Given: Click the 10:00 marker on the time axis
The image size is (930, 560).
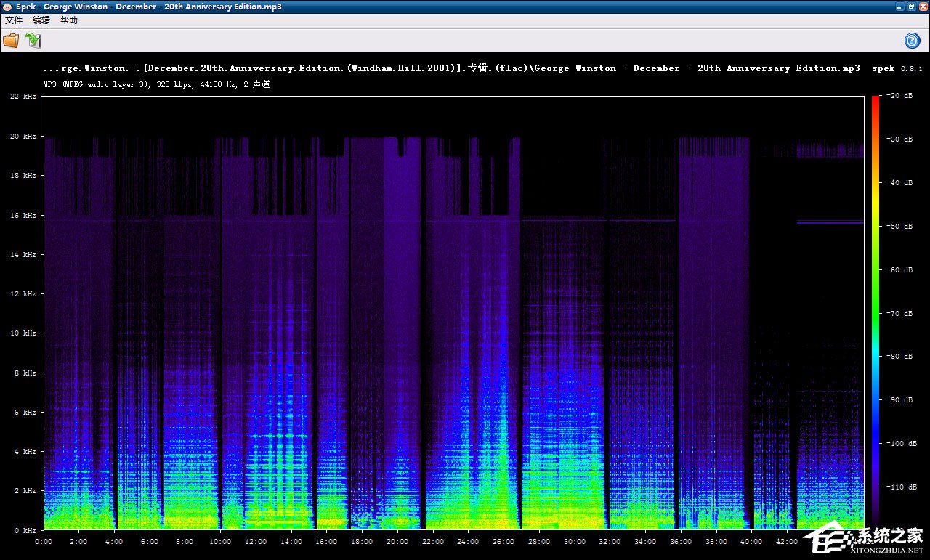Looking at the screenshot, I should pos(220,542).
